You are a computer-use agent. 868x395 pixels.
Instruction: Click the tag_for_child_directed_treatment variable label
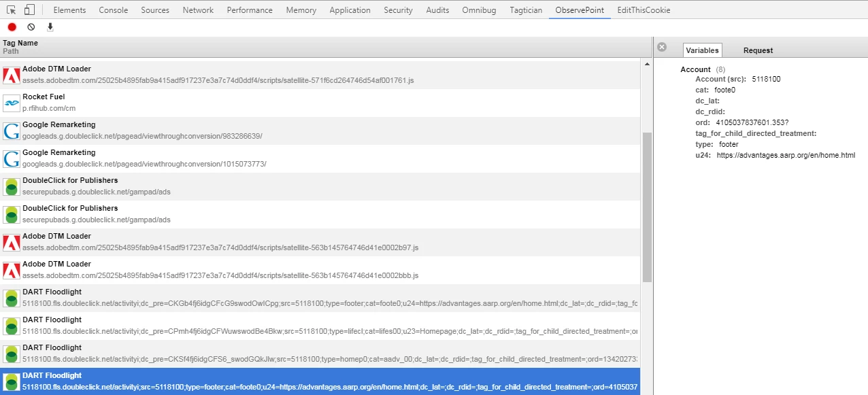point(756,133)
